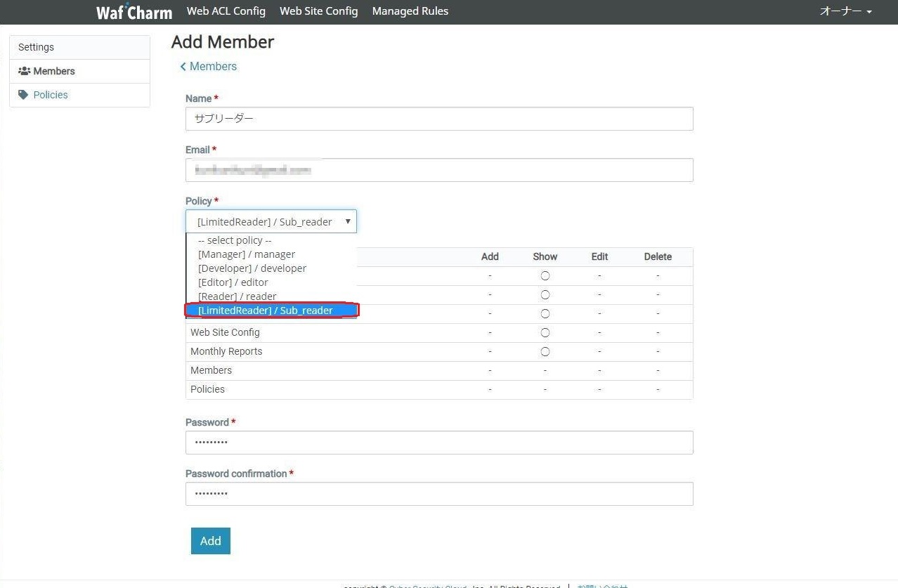Click the Members people icon in sidebar

(24, 71)
